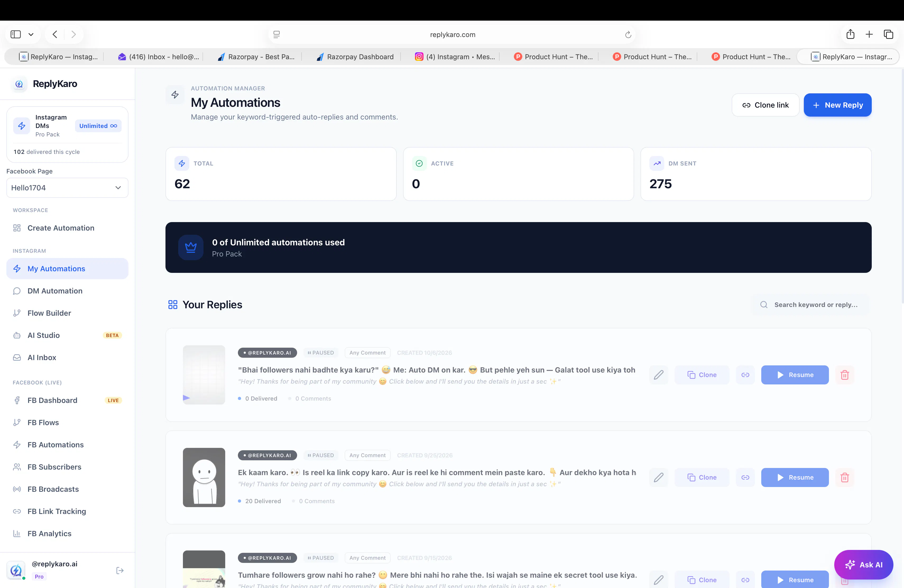This screenshot has height=588, width=904.
Task: Copy link icon for 'Bhai followers nahi badhte' reply
Action: coord(745,375)
